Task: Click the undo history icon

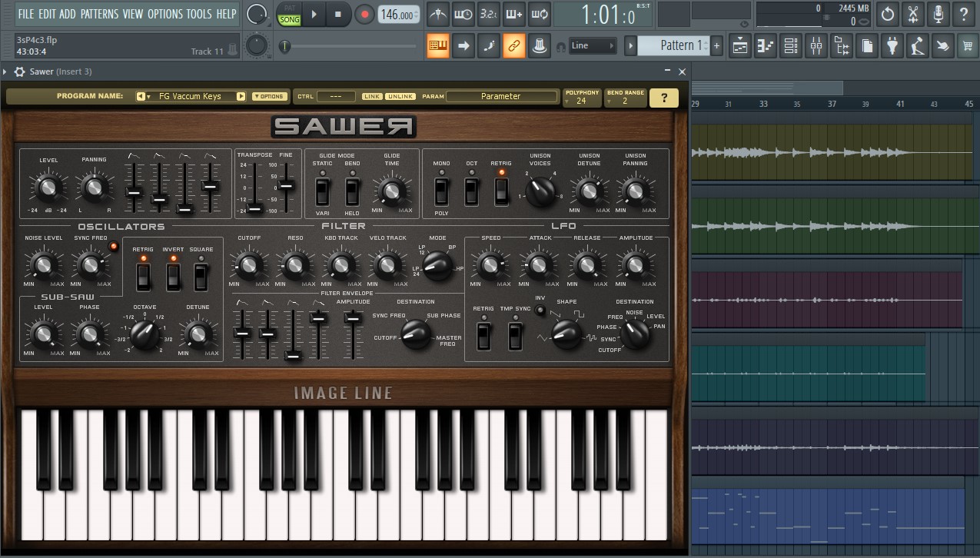Action: (888, 14)
